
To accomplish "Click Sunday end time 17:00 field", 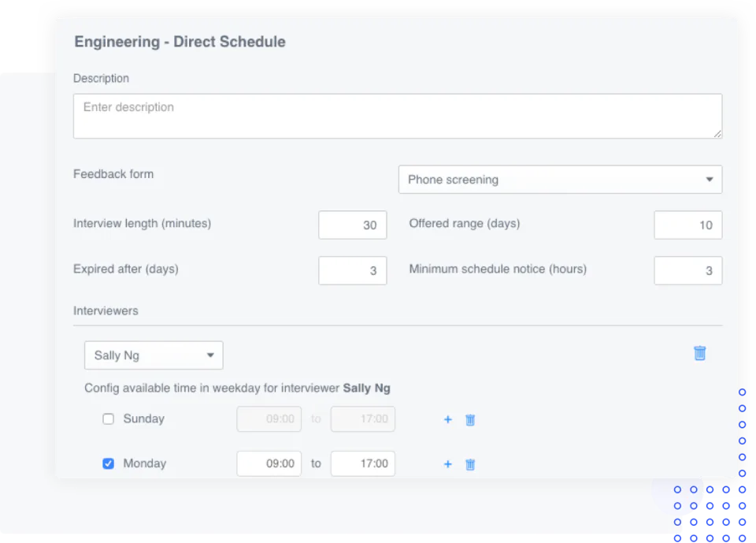I will click(363, 419).
